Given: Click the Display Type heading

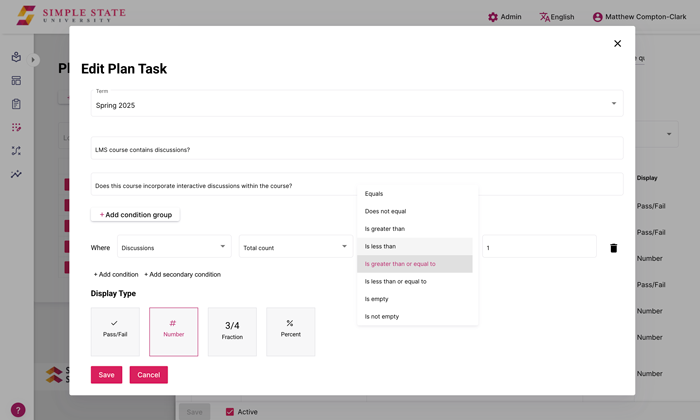Looking at the screenshot, I should pyautogui.click(x=113, y=293).
